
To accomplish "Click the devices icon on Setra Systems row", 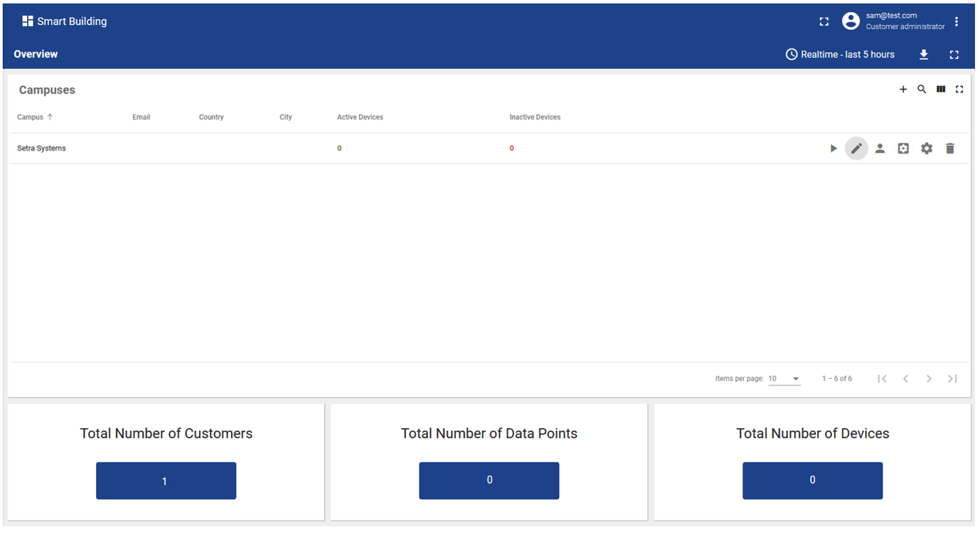I will (x=903, y=148).
